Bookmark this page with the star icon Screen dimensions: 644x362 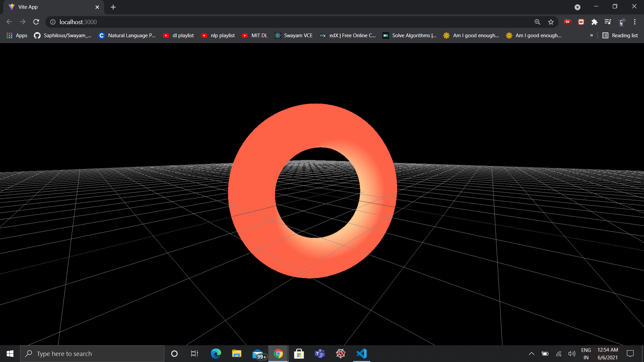pos(551,22)
